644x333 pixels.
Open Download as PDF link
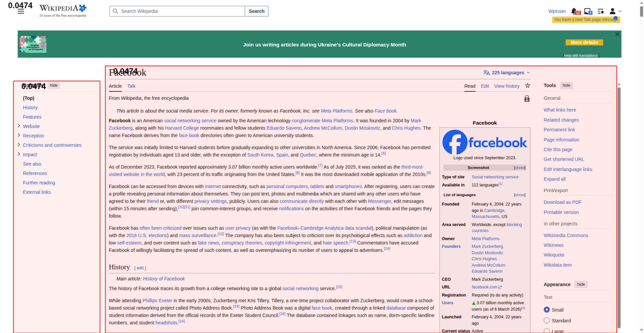point(563,202)
